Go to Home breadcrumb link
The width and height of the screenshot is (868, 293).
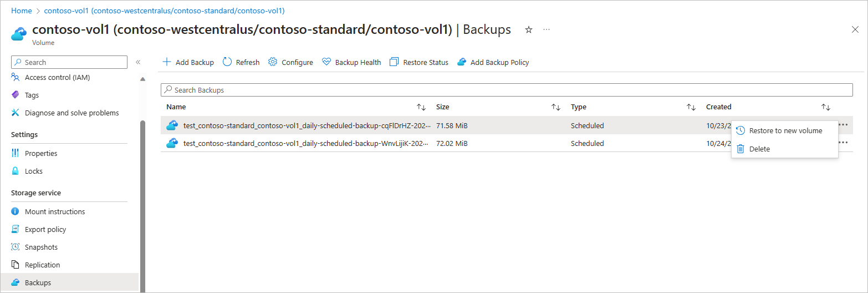pyautogui.click(x=22, y=11)
